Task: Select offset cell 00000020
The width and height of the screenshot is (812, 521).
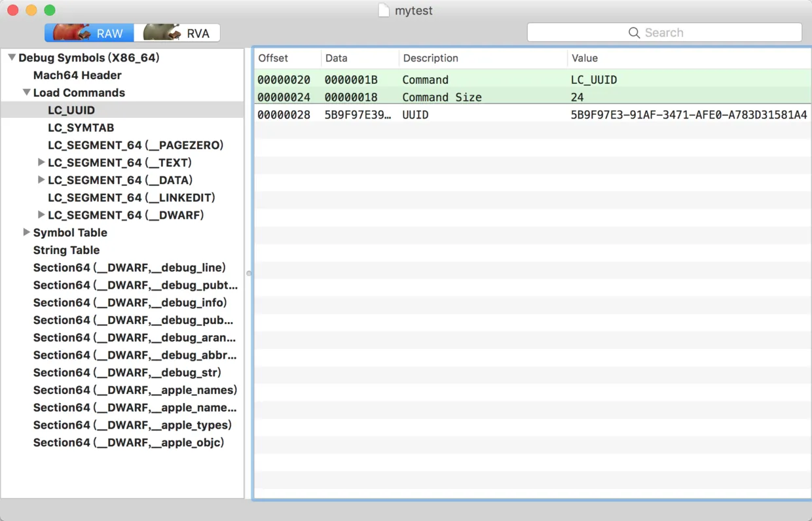Action: (x=284, y=80)
